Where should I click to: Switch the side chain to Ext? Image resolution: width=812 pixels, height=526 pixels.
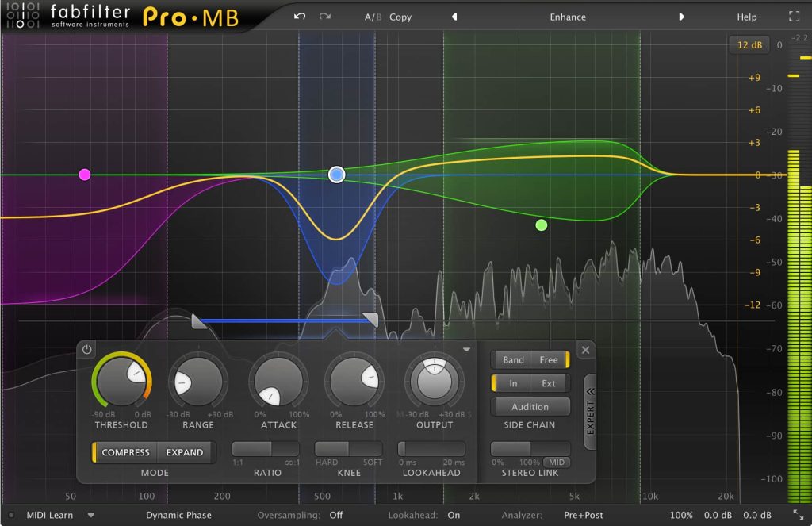[x=548, y=382]
